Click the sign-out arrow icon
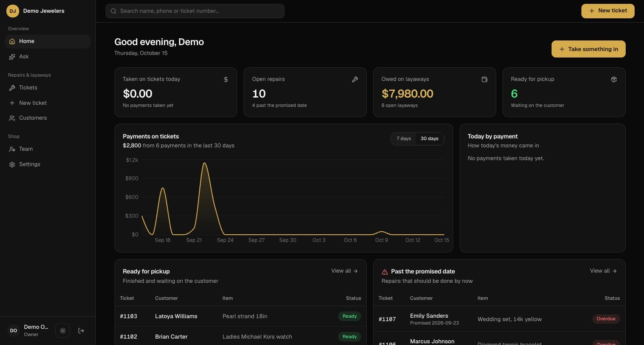 click(81, 331)
